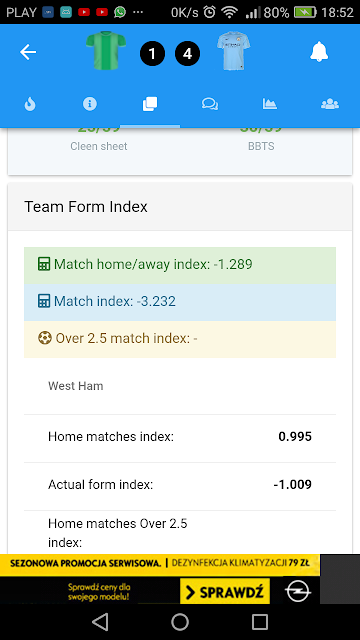Open the info circle tab
The height and width of the screenshot is (640, 360).
[x=90, y=104]
